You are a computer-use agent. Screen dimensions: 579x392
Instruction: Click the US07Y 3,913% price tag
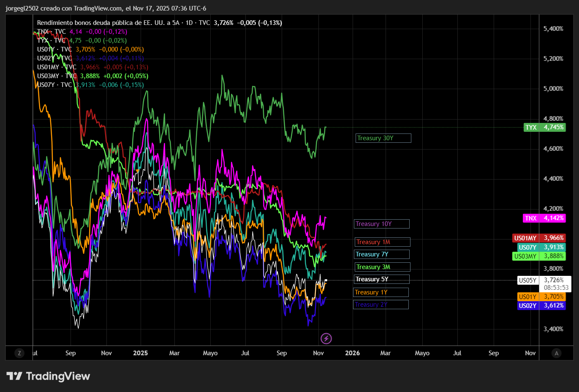tap(541, 247)
